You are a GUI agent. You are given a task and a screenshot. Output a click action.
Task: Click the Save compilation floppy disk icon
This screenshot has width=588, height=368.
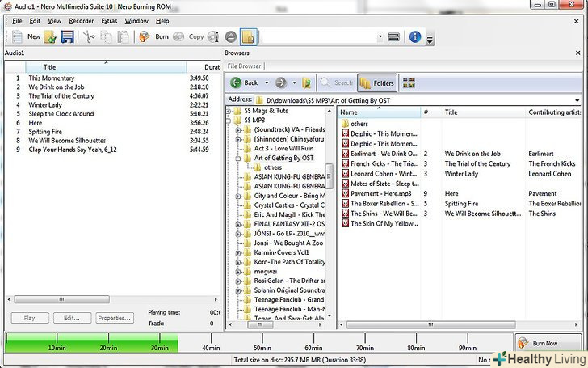tap(67, 36)
